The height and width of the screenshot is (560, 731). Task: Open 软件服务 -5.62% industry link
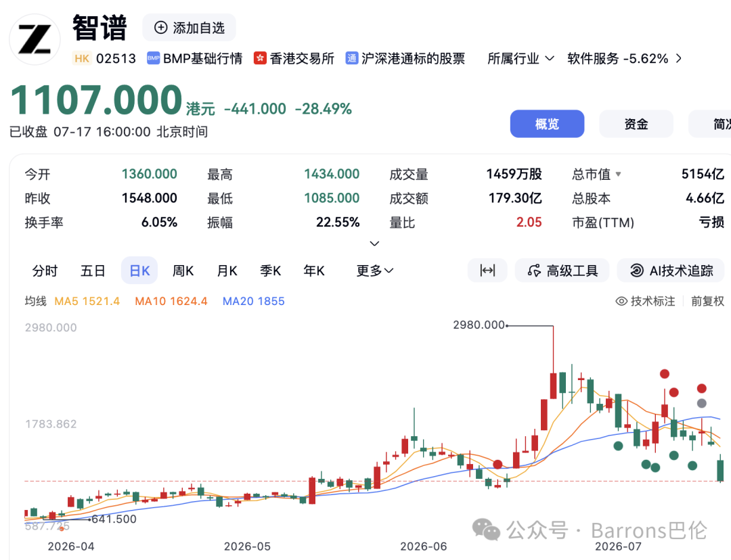click(618, 58)
